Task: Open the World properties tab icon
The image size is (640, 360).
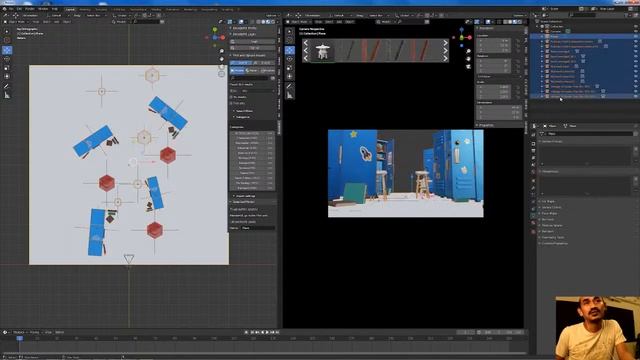Action: point(533,172)
